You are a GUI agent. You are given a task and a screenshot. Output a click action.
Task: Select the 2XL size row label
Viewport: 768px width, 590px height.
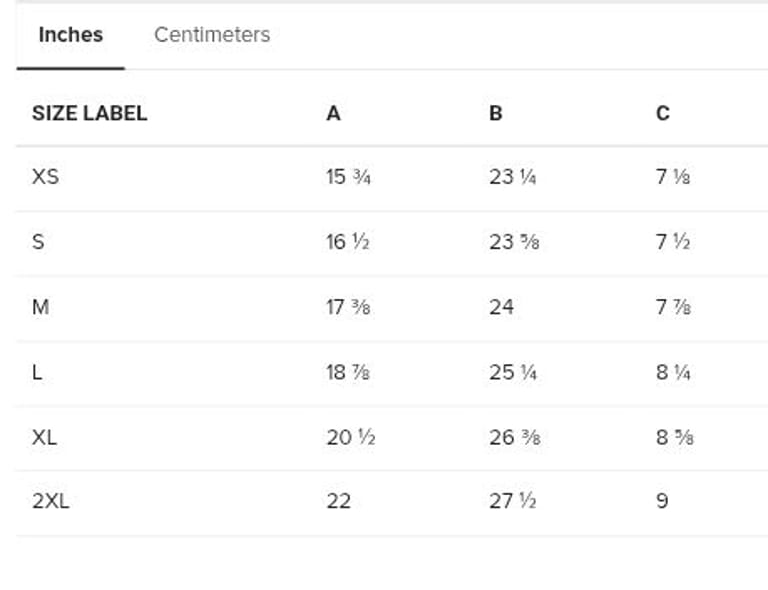[x=50, y=501]
